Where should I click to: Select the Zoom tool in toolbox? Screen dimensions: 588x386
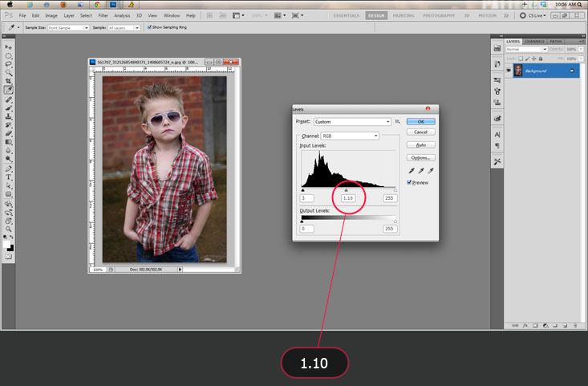pyautogui.click(x=8, y=230)
